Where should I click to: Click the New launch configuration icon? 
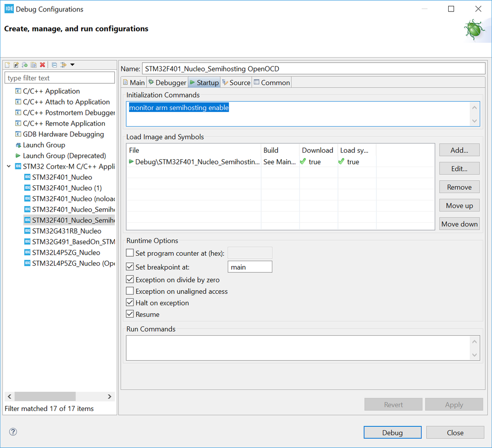click(8, 65)
